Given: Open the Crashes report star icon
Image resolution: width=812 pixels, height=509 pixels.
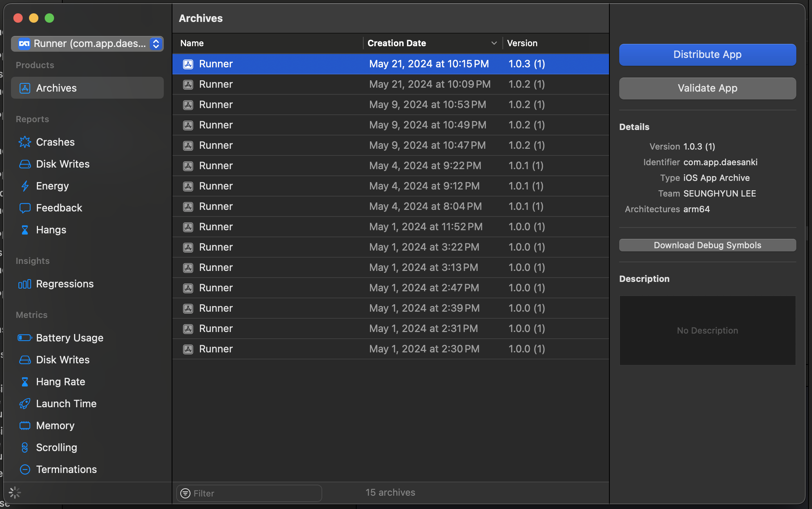Looking at the screenshot, I should coord(25,142).
